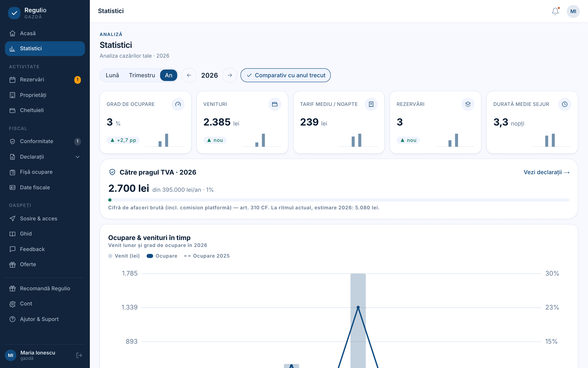Click the Date fiscale ID card icon

pyautogui.click(x=12, y=187)
